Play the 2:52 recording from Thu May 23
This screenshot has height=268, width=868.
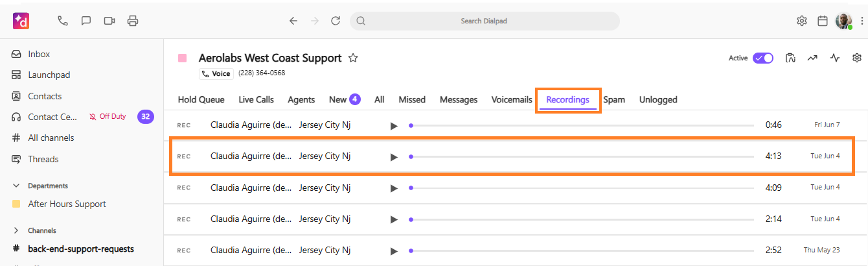[x=394, y=250]
